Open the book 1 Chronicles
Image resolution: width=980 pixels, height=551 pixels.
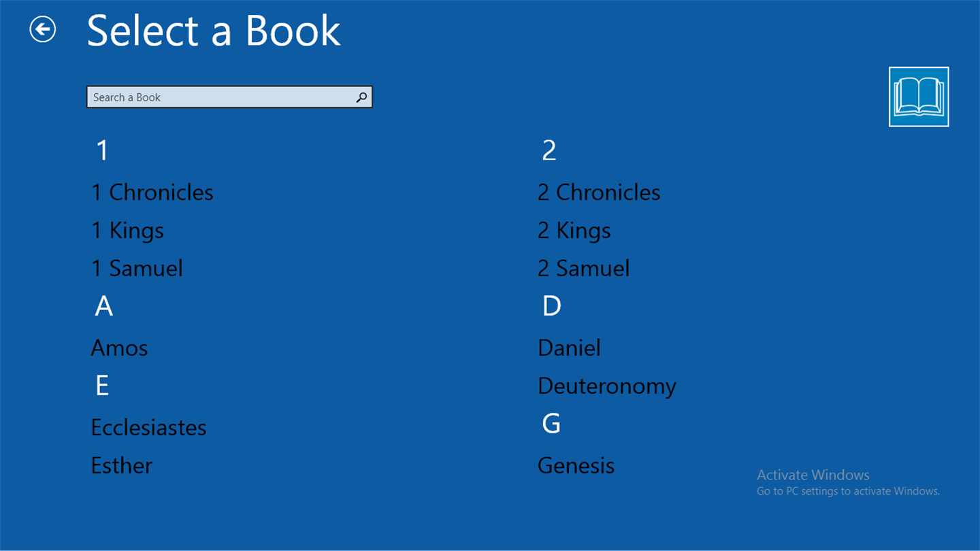tap(152, 193)
